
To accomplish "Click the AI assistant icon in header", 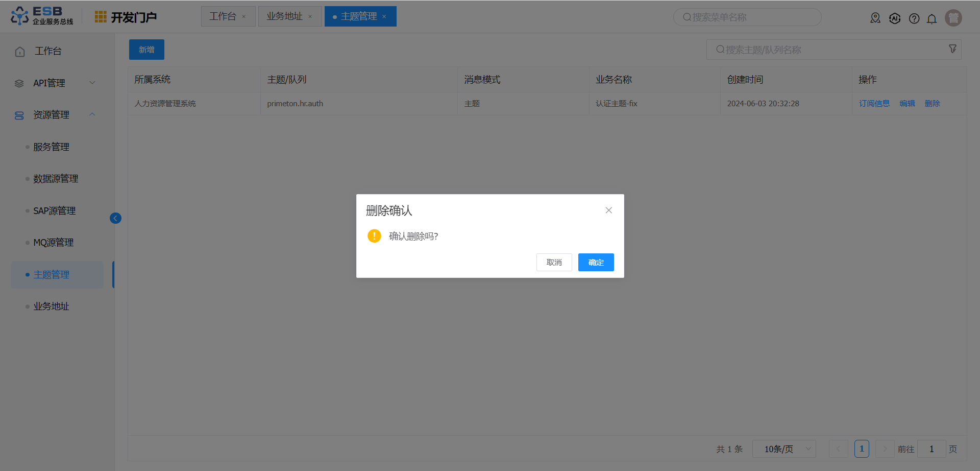I will coord(894,18).
